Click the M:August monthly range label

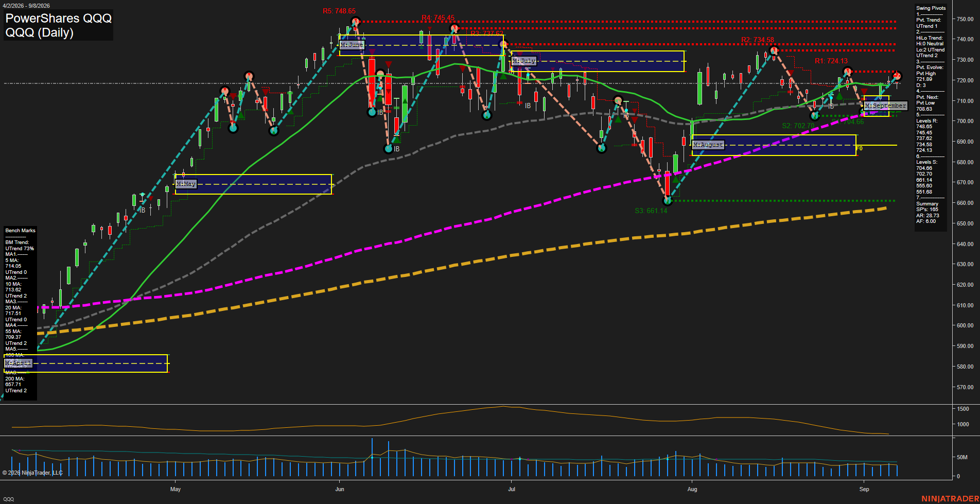(x=708, y=145)
